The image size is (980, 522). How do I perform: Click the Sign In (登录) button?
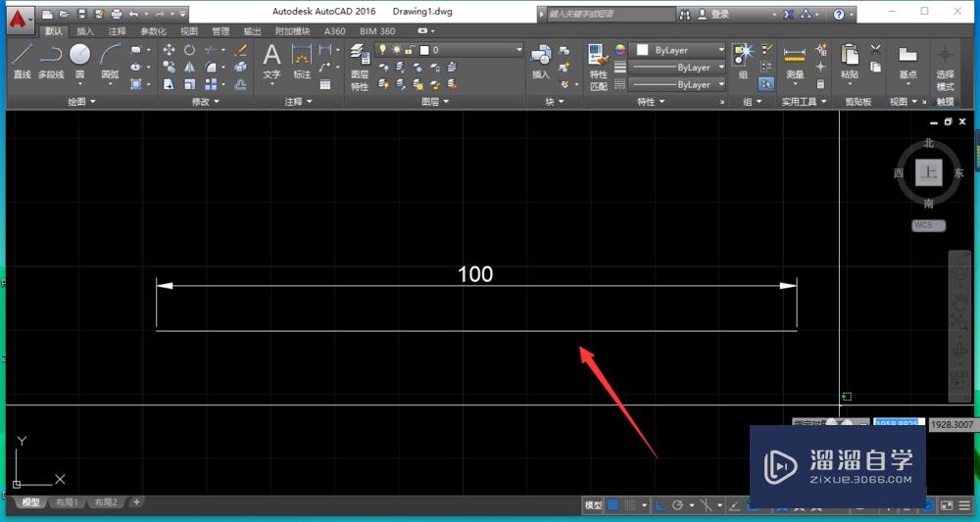coord(713,14)
